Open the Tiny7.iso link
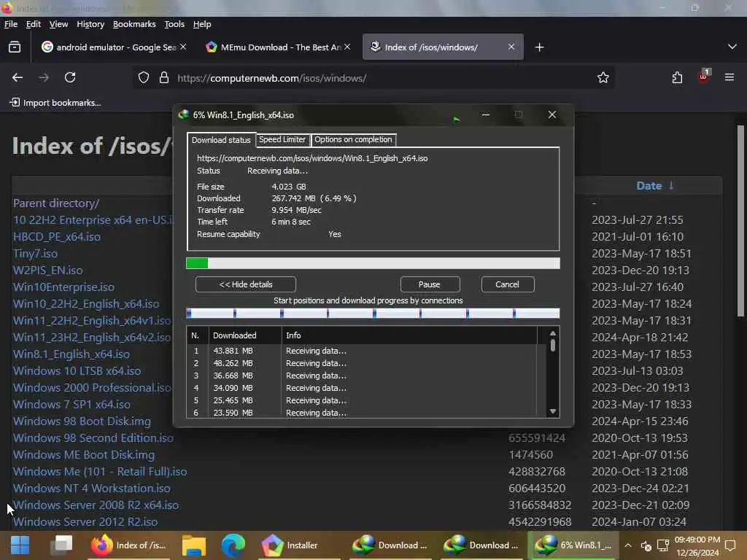The width and height of the screenshot is (747, 560). click(x=35, y=253)
